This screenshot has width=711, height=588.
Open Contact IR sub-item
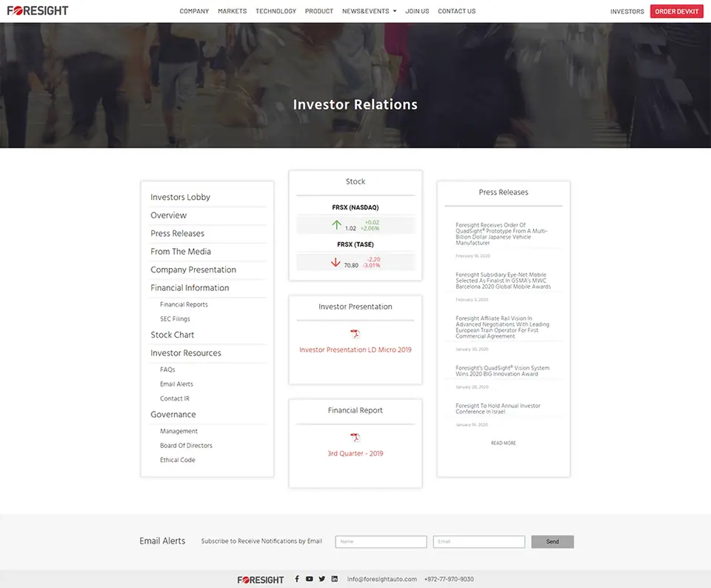pyautogui.click(x=175, y=399)
